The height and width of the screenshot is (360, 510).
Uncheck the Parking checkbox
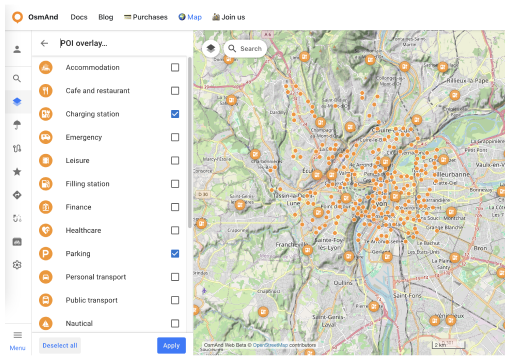[x=175, y=254]
